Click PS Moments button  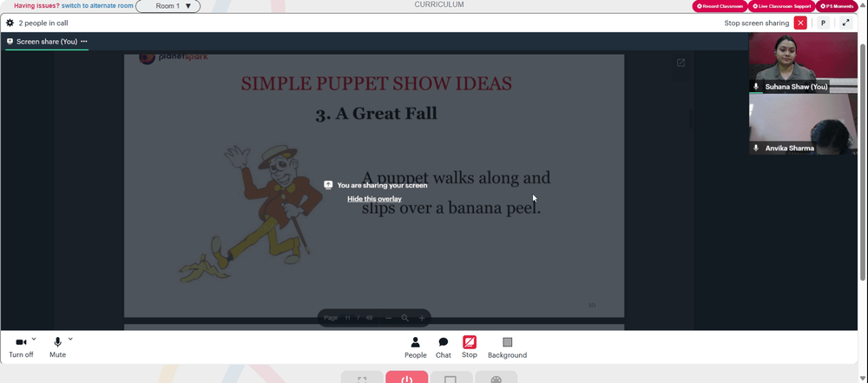[x=837, y=6]
